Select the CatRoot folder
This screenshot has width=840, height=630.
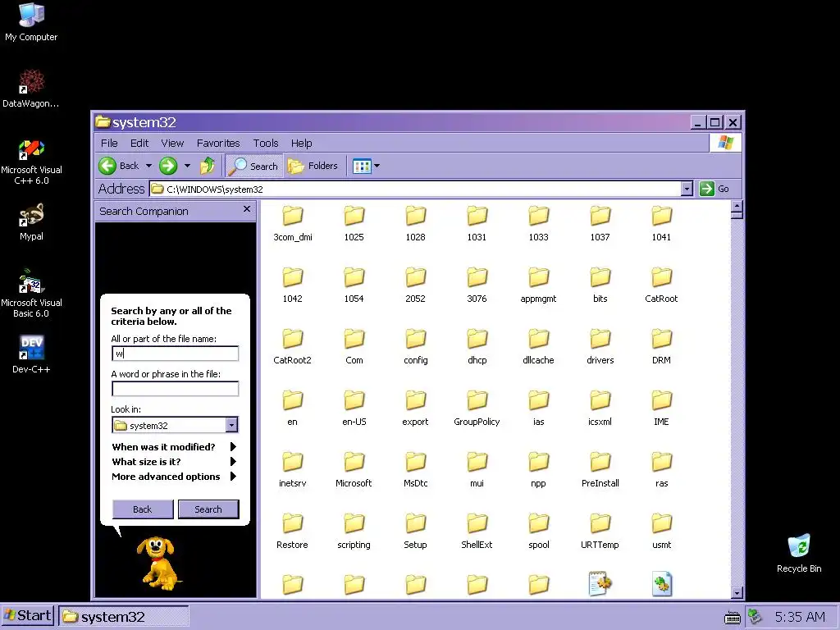tap(661, 283)
